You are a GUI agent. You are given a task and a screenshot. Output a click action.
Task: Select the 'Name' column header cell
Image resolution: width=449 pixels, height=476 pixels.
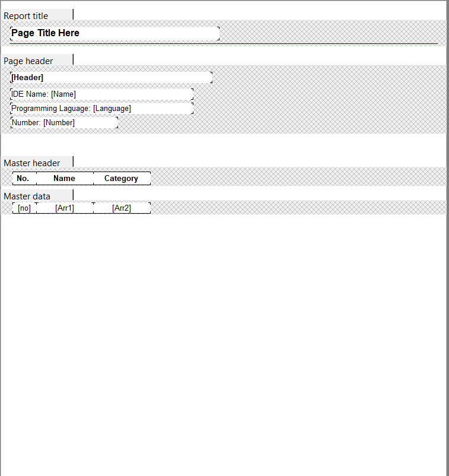[65, 178]
